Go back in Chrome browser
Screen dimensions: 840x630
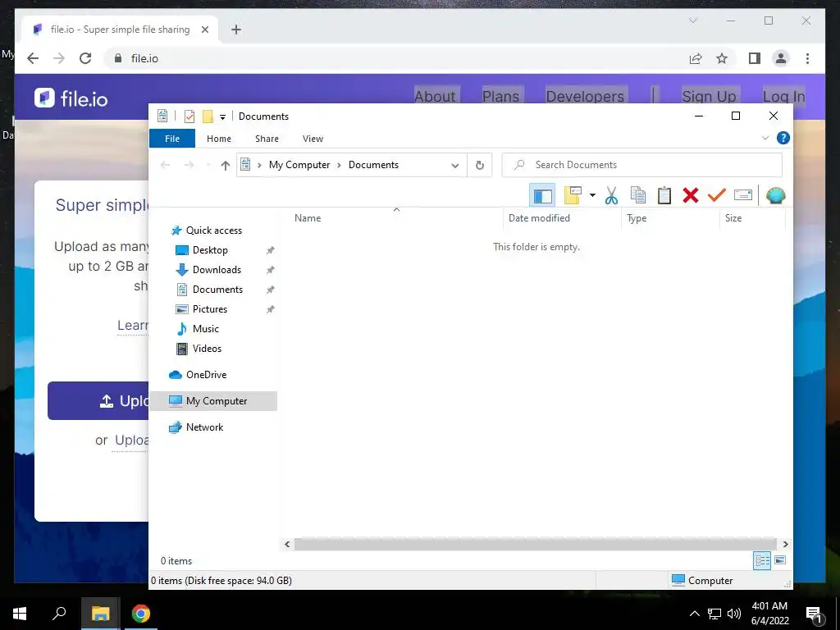pyautogui.click(x=33, y=58)
